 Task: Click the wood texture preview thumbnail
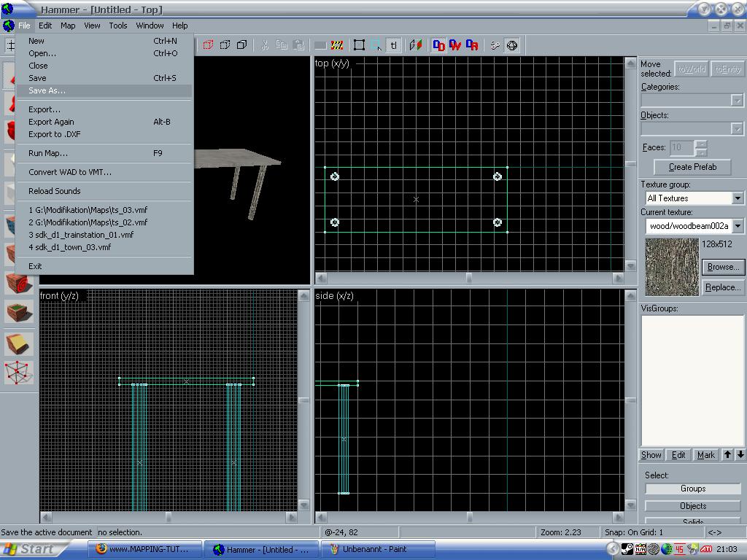coord(672,268)
